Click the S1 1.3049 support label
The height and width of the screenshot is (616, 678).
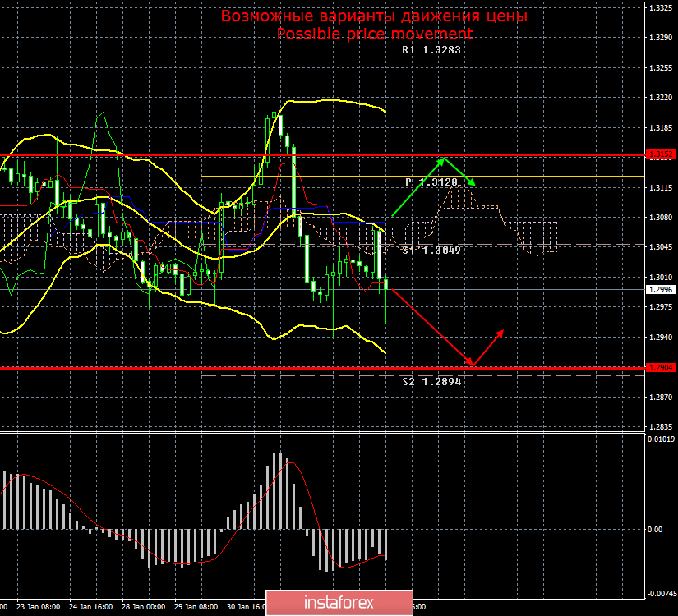[x=431, y=250]
